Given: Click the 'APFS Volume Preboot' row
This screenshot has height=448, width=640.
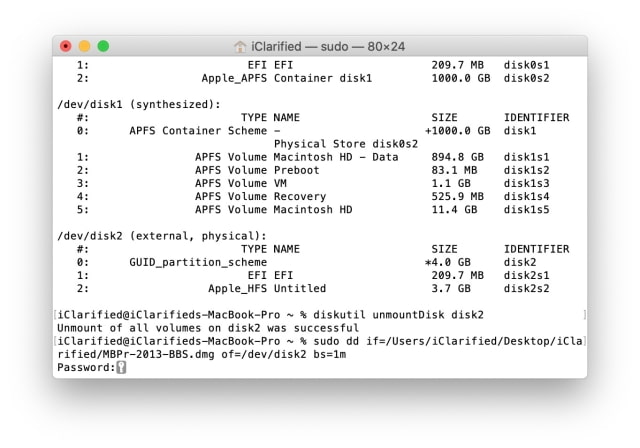Looking at the screenshot, I should pyautogui.click(x=313, y=170).
